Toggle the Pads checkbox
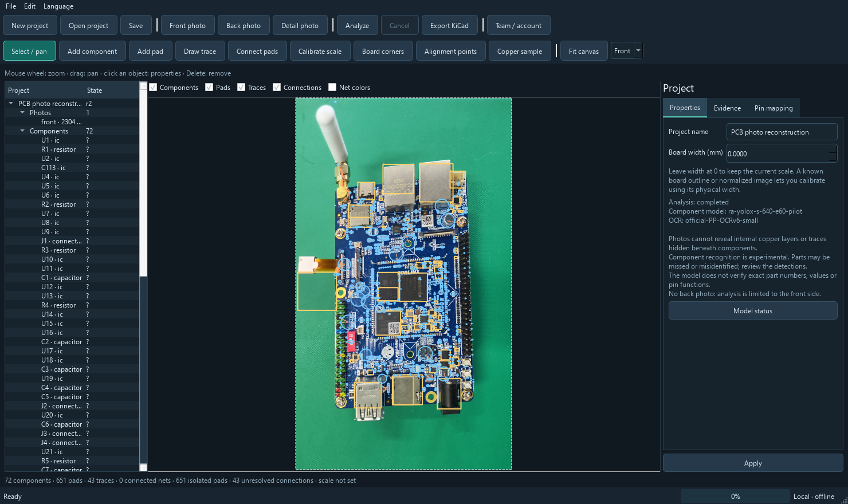The image size is (848, 504). (x=209, y=88)
